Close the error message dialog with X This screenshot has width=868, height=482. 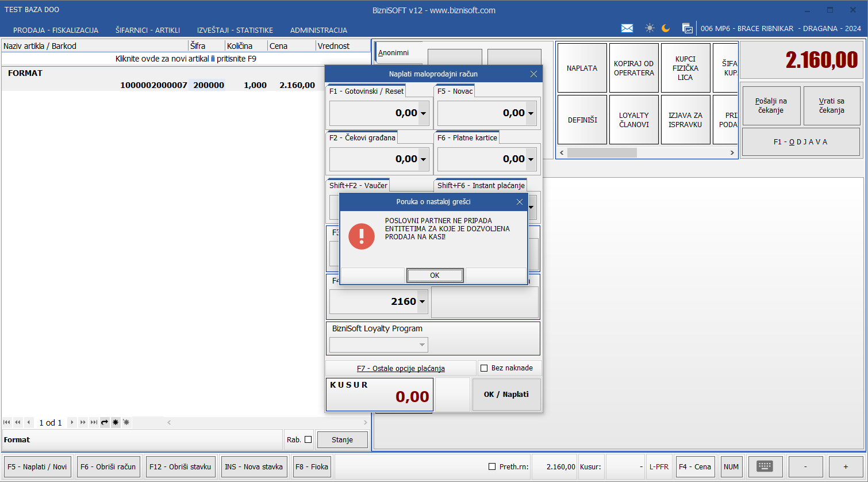520,202
